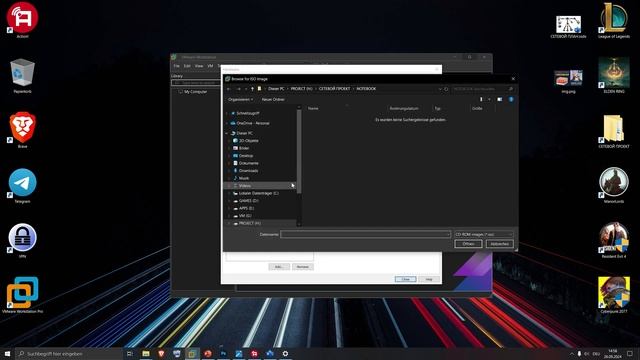Image resolution: width=640 pixels, height=360 pixels.
Task: Sort by the Größe column header
Action: pyautogui.click(x=477, y=109)
